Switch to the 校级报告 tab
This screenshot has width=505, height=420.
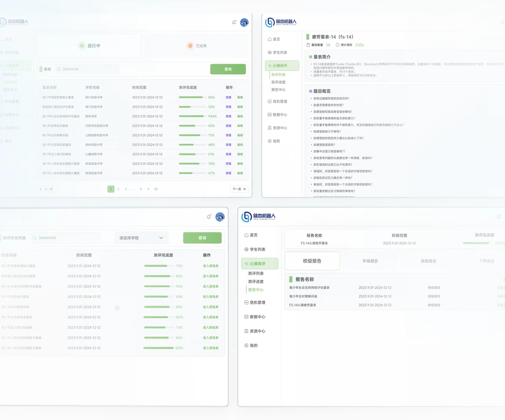[312, 261]
